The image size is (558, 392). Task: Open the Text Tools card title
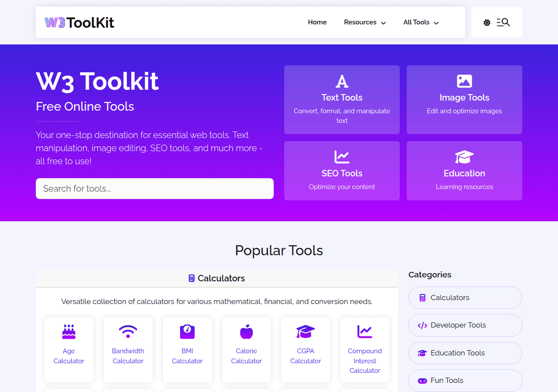pos(342,98)
